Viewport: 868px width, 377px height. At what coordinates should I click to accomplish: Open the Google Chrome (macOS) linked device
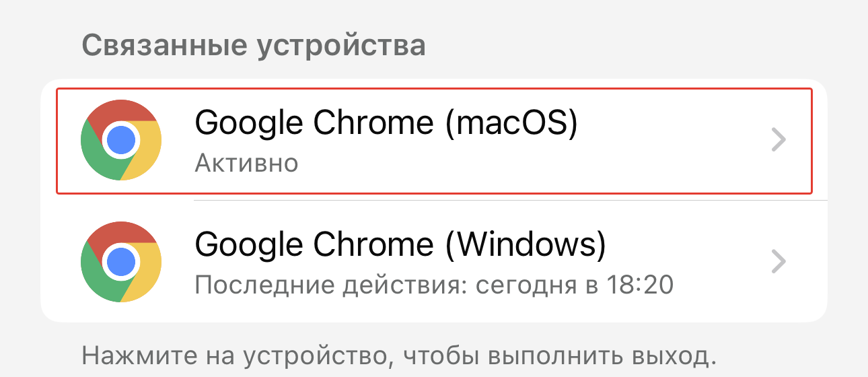click(x=434, y=140)
